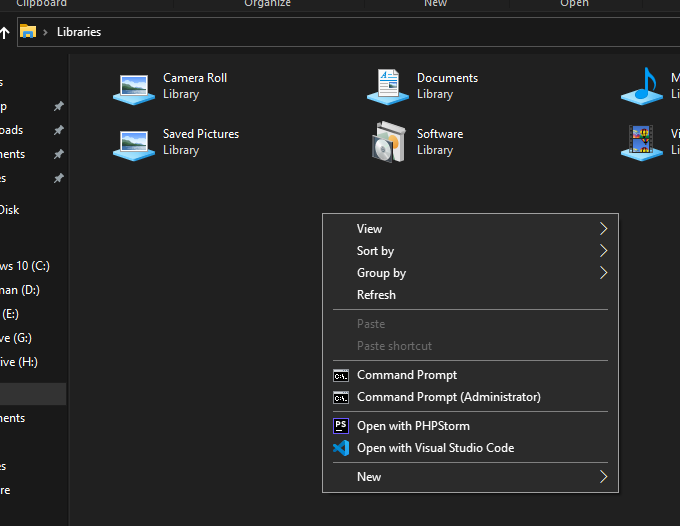Screen dimensions: 680x526
Task: Open Command Prompt (Administrator) entry
Action: (x=448, y=397)
